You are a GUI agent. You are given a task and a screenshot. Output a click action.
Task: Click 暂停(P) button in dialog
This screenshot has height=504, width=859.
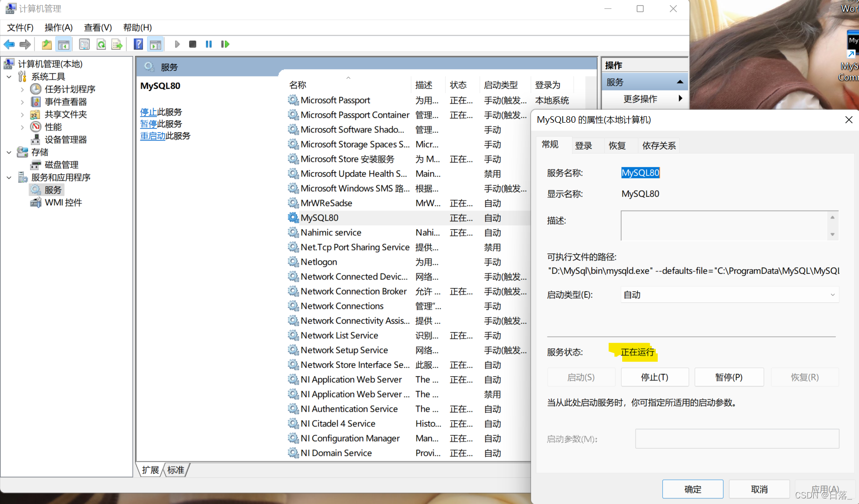point(729,377)
